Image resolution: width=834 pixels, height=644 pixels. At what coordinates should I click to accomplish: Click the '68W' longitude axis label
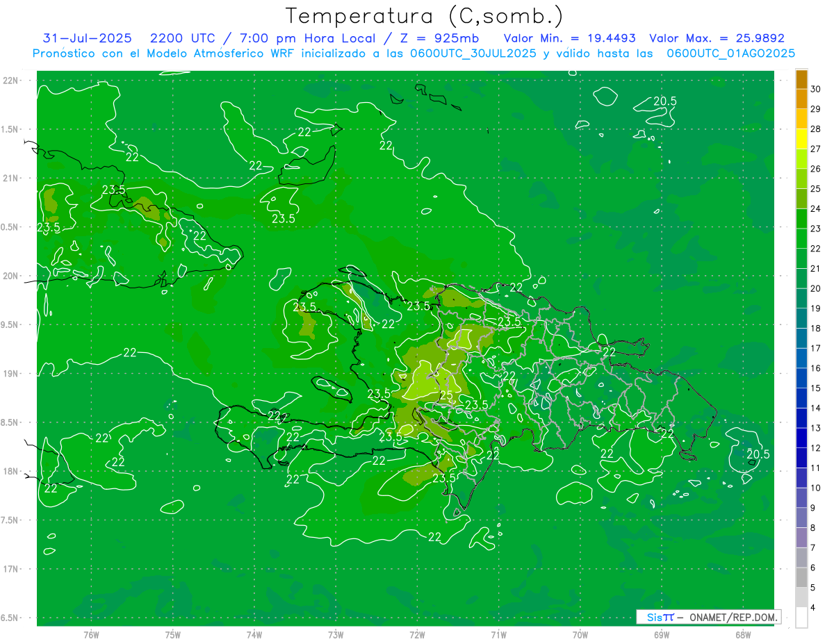coord(743,634)
